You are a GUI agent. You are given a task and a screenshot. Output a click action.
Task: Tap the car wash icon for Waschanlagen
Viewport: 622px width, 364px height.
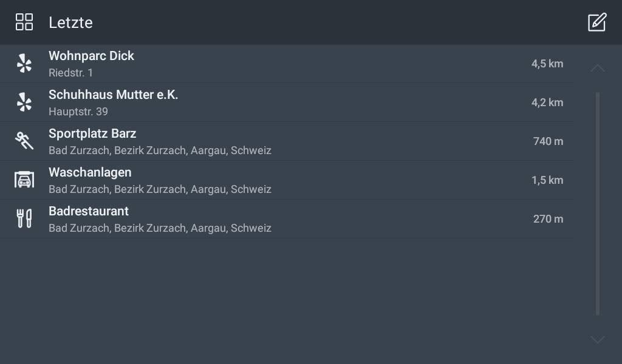24,180
